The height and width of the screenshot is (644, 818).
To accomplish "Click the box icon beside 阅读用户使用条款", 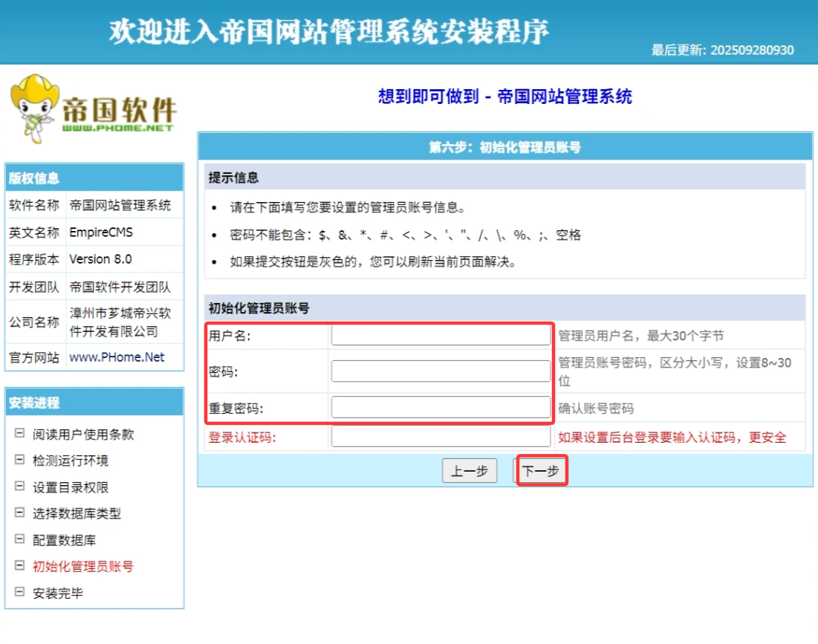I will 19,434.
